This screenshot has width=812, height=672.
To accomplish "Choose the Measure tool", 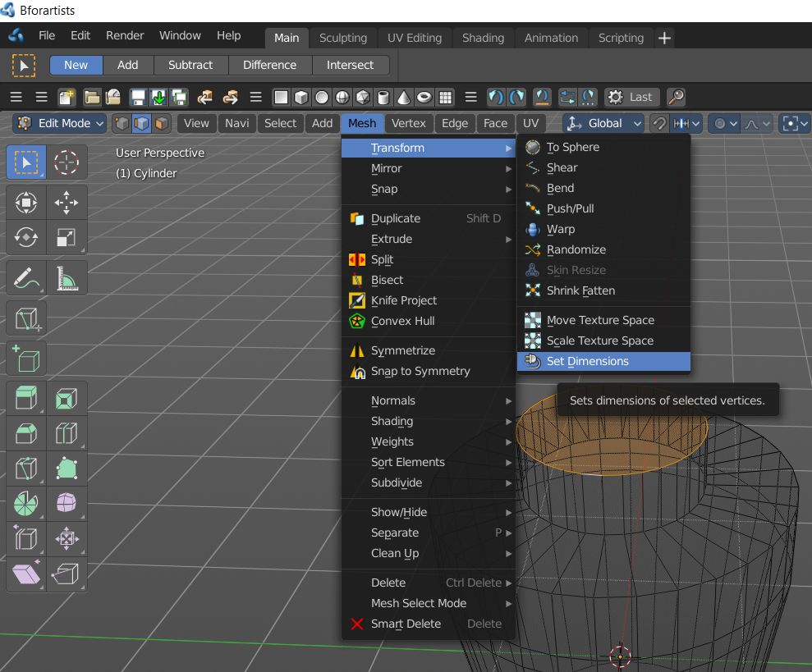I will click(x=67, y=280).
